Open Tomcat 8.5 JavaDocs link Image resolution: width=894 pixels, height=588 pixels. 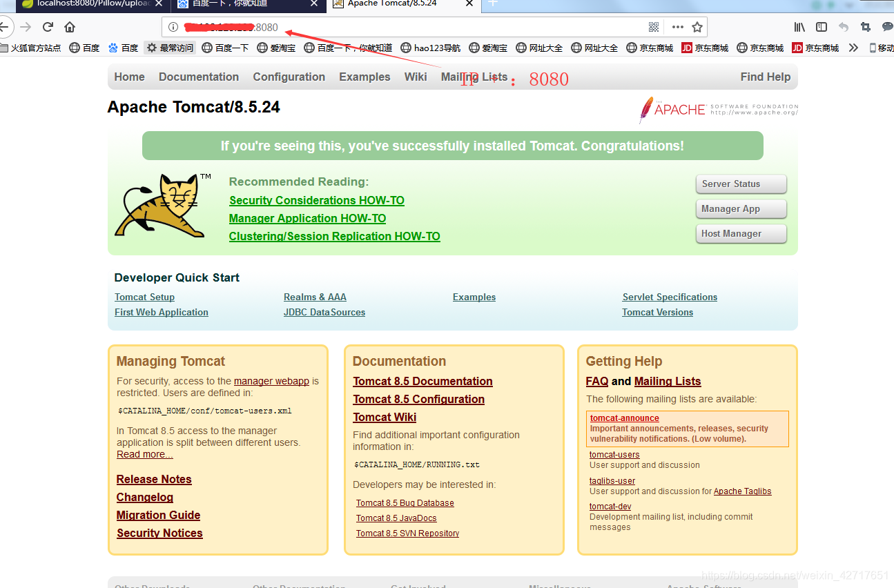coord(396,518)
